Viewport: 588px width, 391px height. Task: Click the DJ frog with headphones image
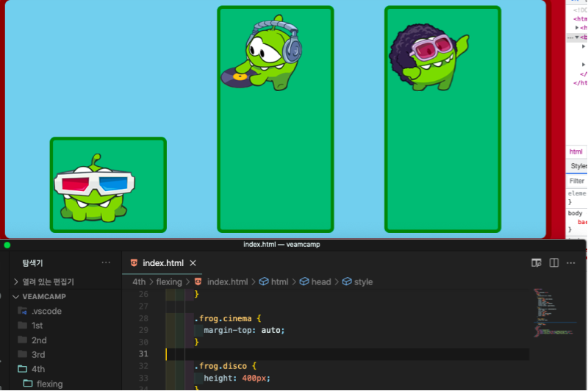(x=262, y=52)
